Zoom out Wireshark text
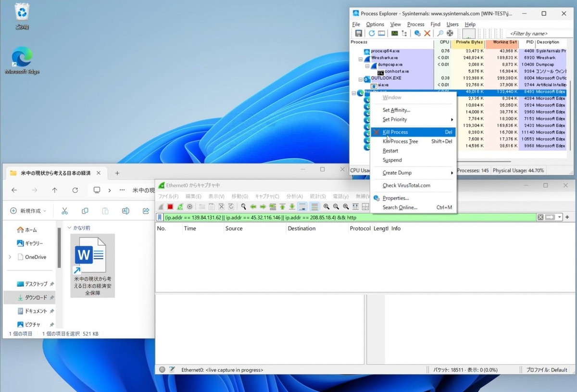 click(336, 206)
